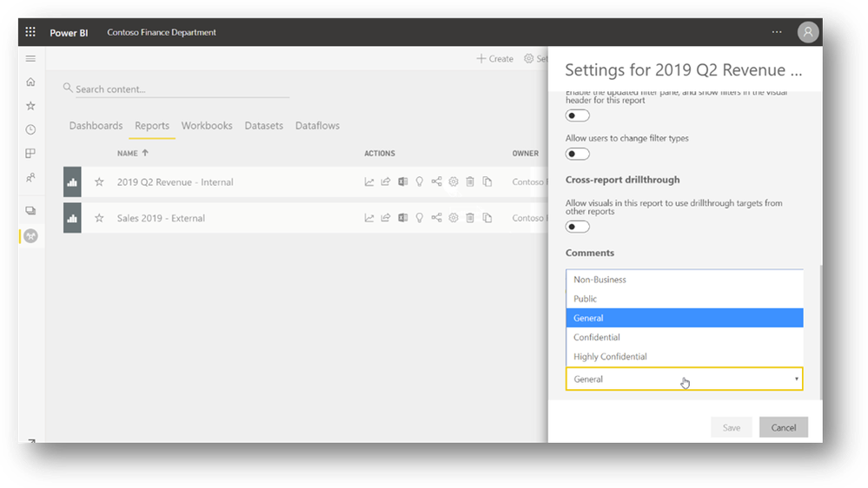Screen dimensions: 868x488
Task: Open the Sales 2019 - External report bar chart icon
Action: pos(72,218)
